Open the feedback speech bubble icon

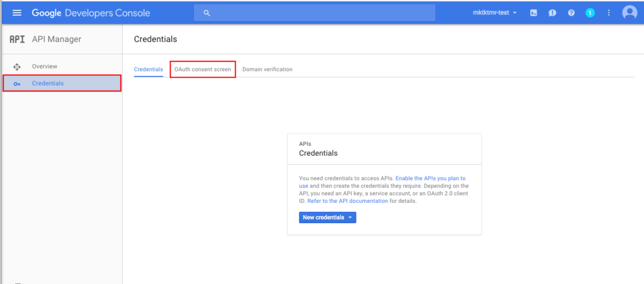point(552,13)
